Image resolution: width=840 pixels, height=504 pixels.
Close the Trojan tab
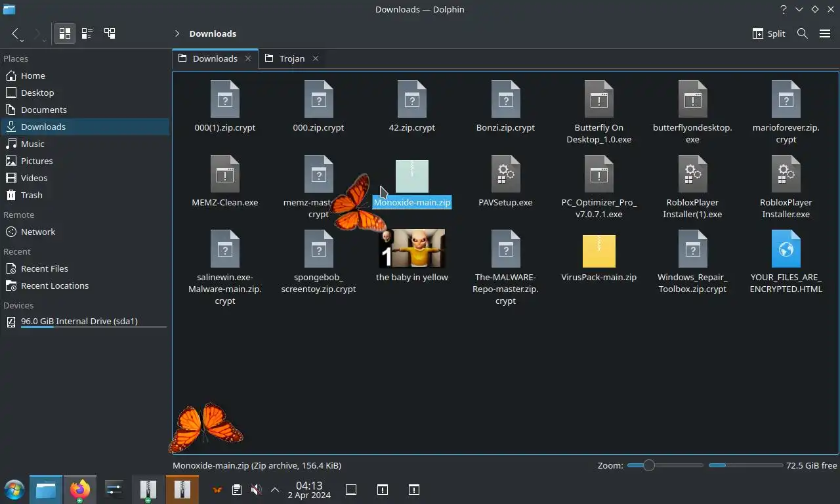pyautogui.click(x=316, y=58)
